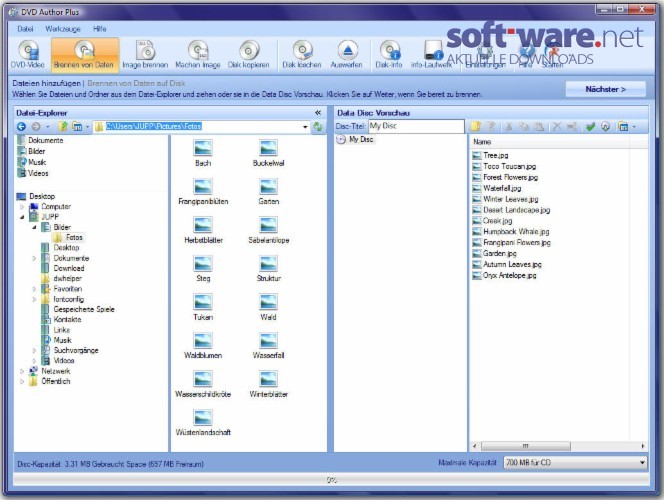Select the Tukan image thumbnail

coord(203,307)
